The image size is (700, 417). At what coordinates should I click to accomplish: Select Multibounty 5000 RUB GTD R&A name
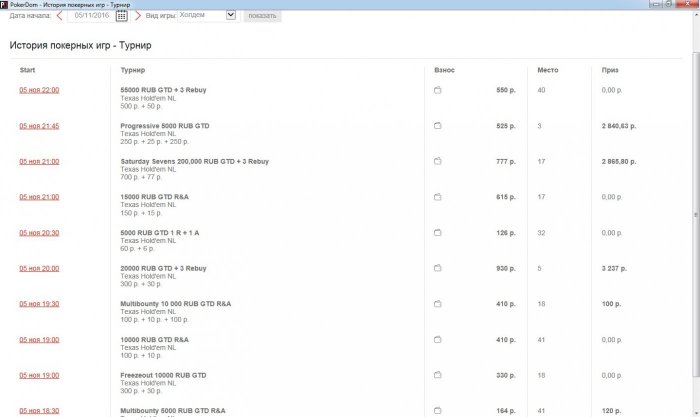(173, 411)
